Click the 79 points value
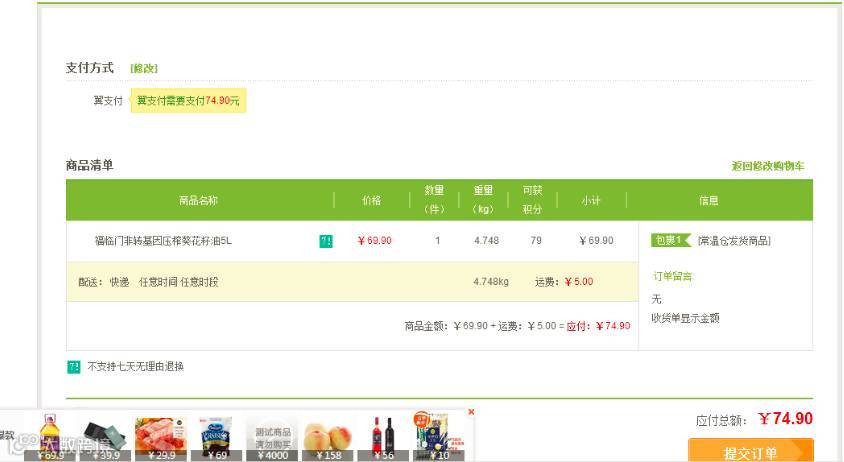Screen dimensions: 844x462 (x=536, y=241)
